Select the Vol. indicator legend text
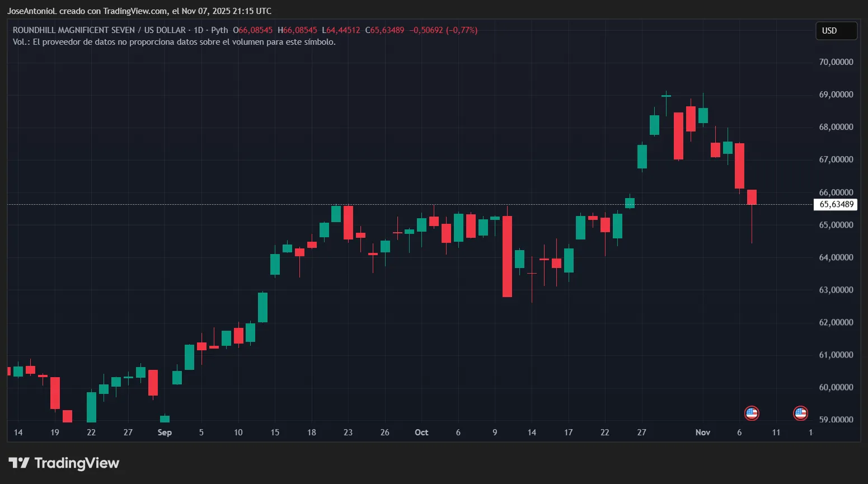Viewport: 868px width, 484px height. point(174,42)
